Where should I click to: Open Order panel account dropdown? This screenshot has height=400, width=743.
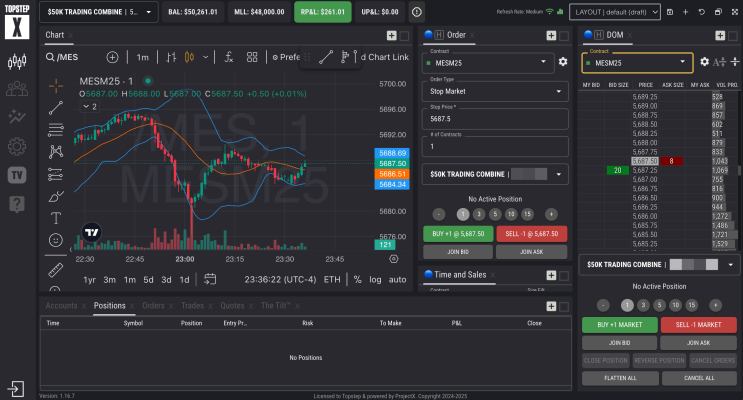(495, 174)
